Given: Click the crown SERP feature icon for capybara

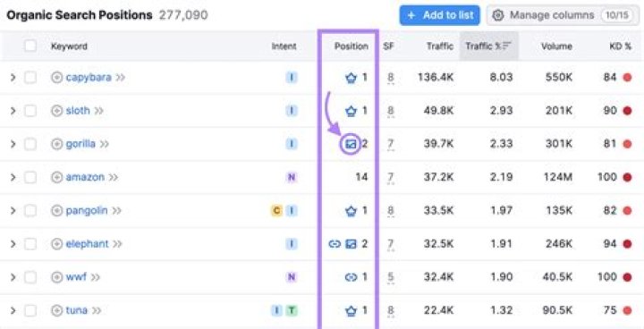Looking at the screenshot, I should point(351,78).
